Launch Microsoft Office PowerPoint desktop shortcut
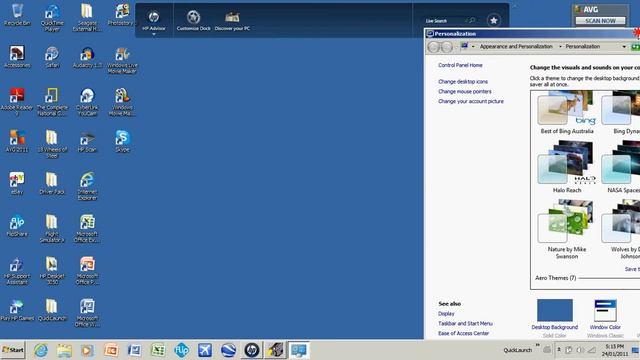The image size is (640, 360). point(87,271)
